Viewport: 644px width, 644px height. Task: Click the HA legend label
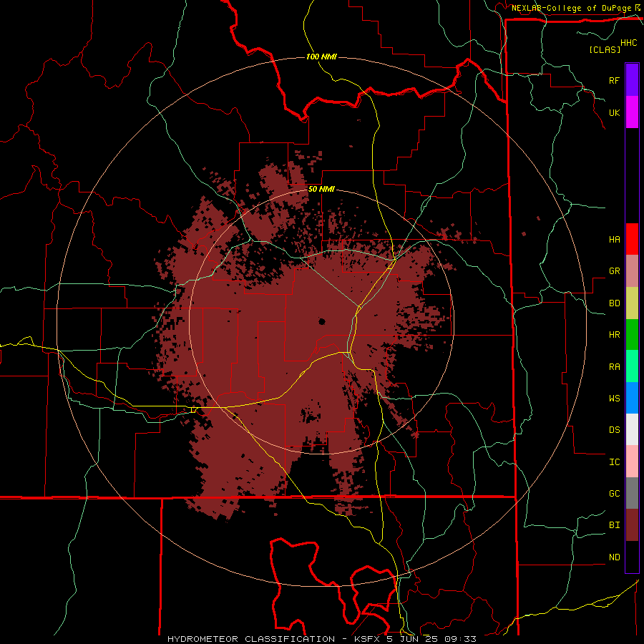click(x=615, y=240)
